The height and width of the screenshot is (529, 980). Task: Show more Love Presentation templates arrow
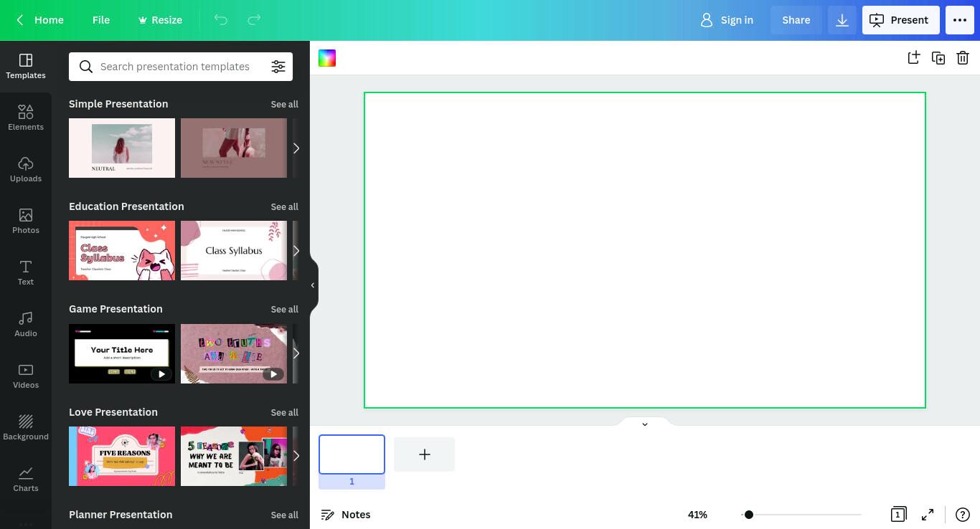coord(296,456)
